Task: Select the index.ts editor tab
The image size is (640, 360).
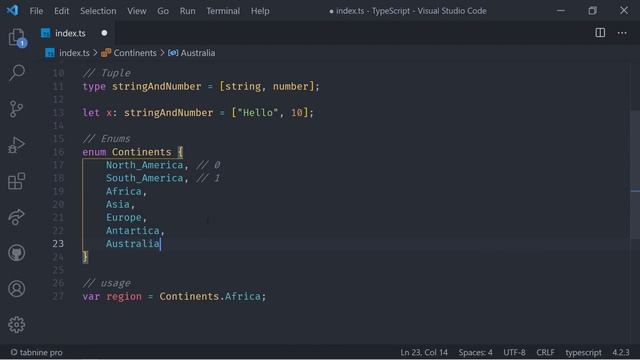Action: (x=74, y=33)
